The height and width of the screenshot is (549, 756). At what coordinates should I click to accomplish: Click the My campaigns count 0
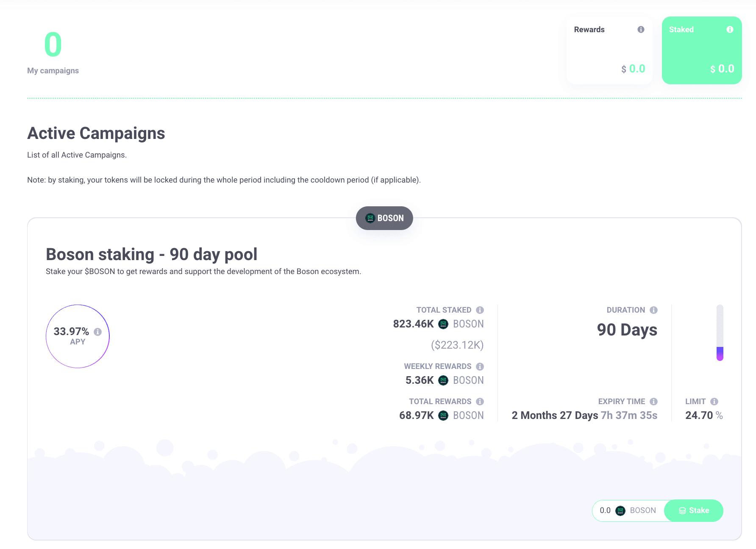click(x=53, y=44)
